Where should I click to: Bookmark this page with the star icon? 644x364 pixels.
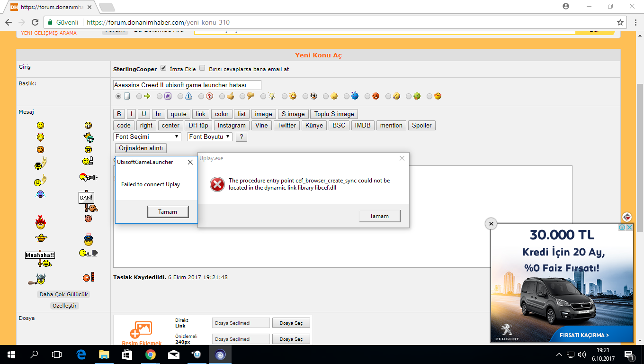(620, 22)
